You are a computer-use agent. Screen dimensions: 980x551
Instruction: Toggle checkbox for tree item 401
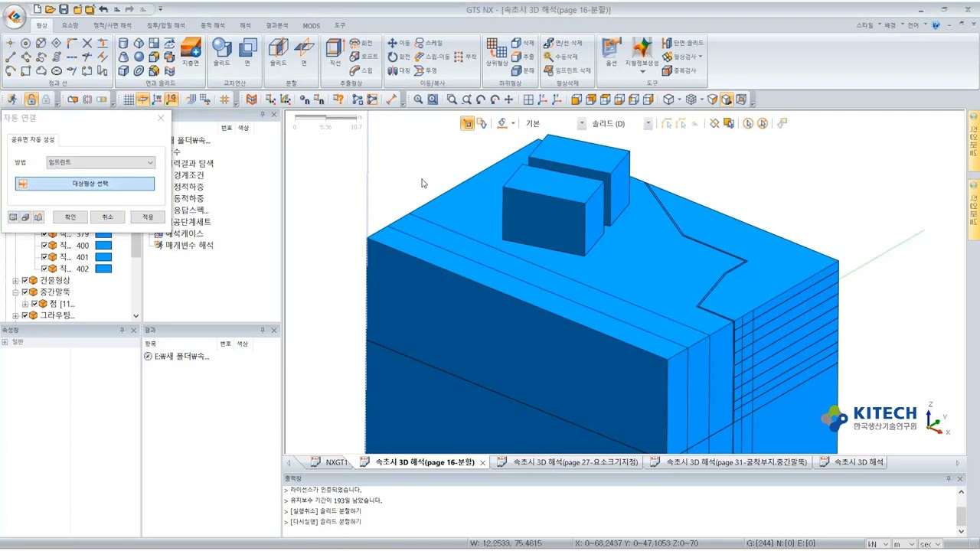coord(44,257)
